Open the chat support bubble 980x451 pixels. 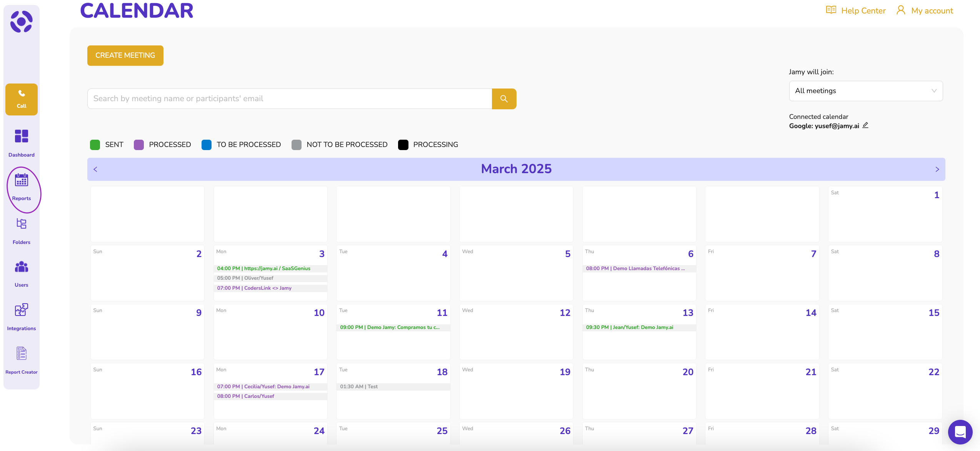(x=960, y=432)
